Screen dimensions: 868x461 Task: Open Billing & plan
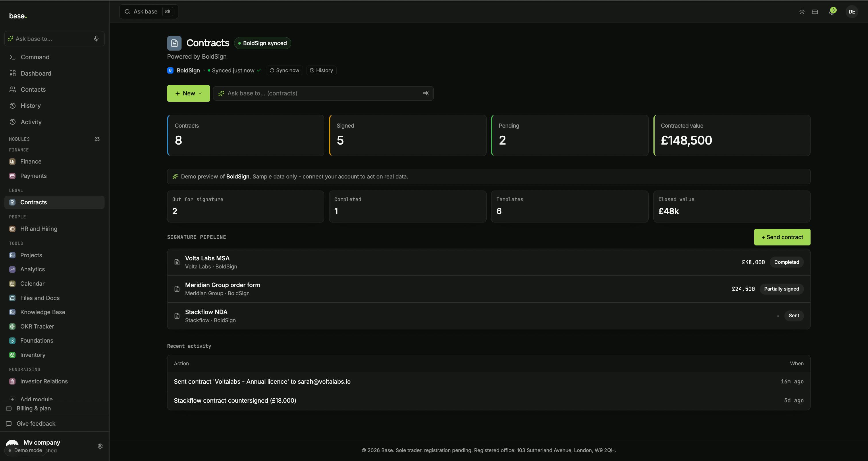pyautogui.click(x=54, y=408)
